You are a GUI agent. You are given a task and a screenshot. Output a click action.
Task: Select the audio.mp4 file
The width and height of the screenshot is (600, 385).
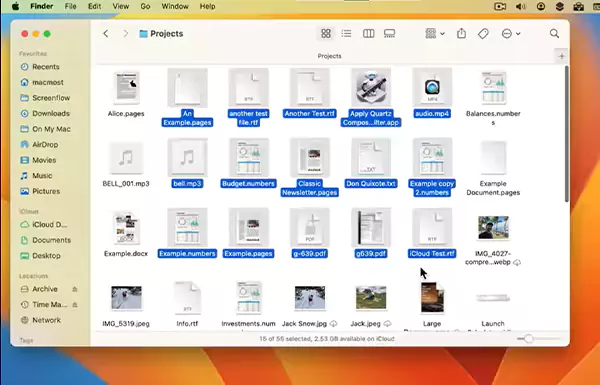click(432, 93)
